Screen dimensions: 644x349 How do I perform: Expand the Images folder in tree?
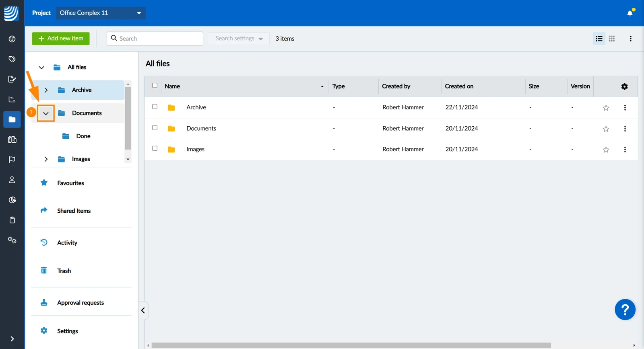(x=46, y=159)
